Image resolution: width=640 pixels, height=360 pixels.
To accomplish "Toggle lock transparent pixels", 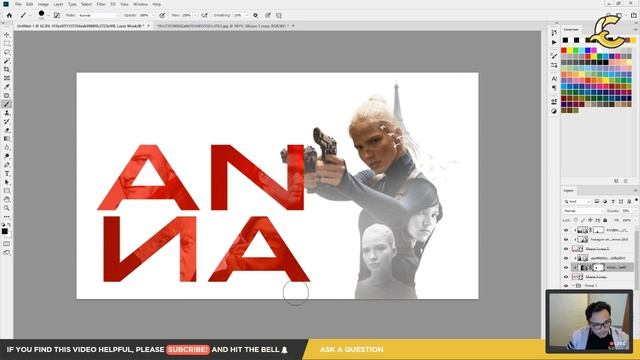I will click(576, 220).
